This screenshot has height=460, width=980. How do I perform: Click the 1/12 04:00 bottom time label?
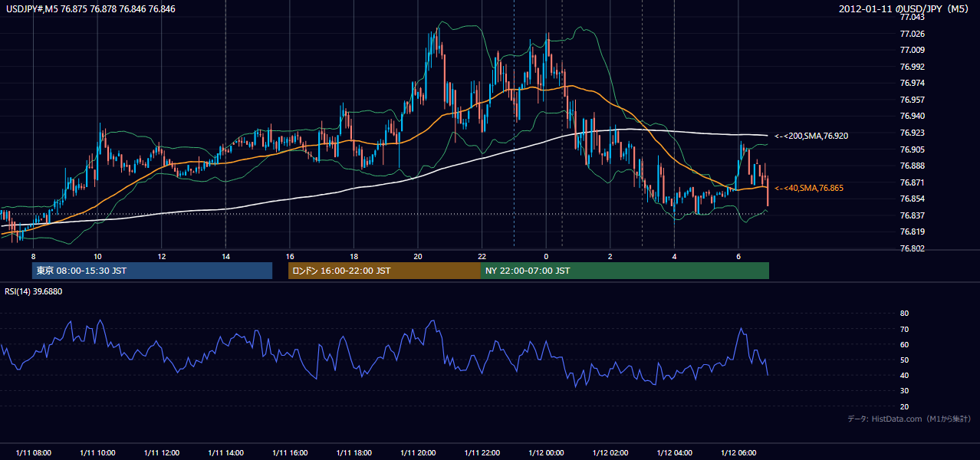tap(674, 452)
